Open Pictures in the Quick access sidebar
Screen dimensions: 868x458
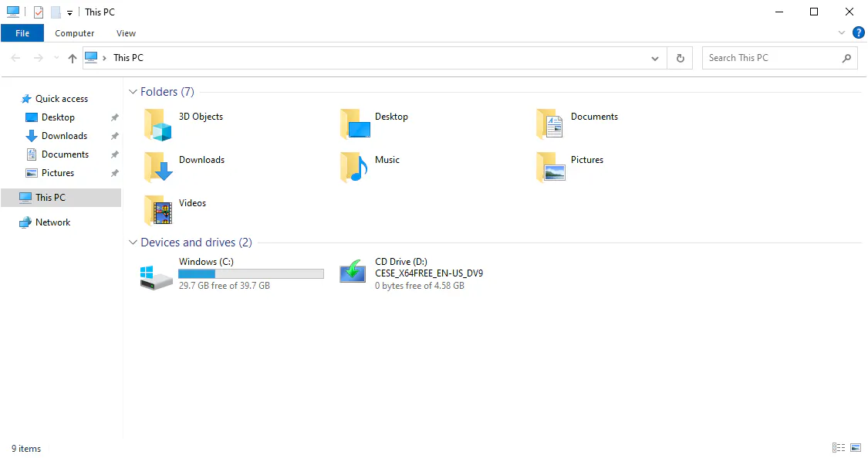point(58,173)
